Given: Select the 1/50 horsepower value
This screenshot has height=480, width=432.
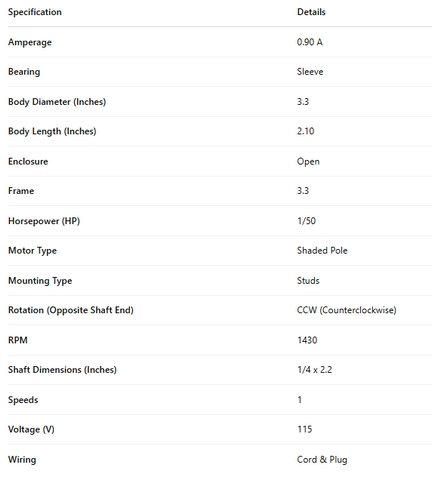Looking at the screenshot, I should 306,221.
